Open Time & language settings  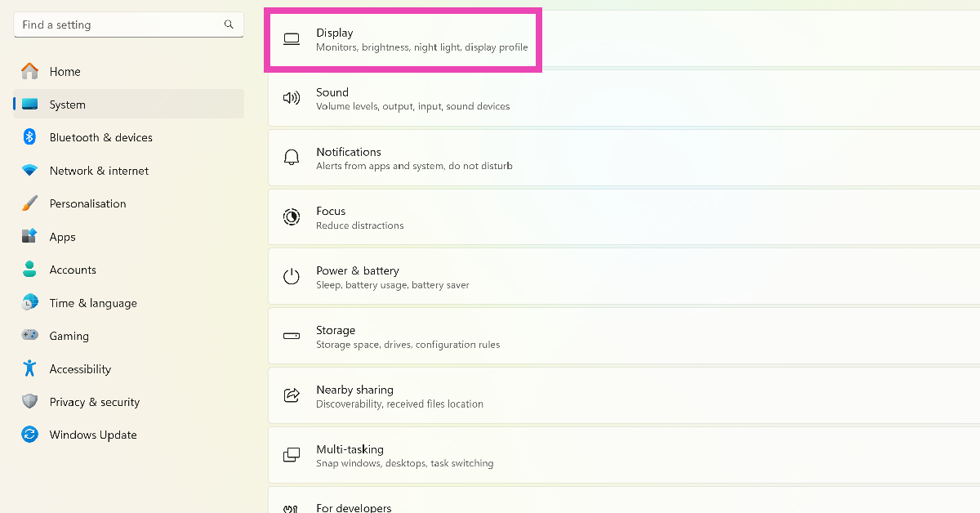[92, 303]
